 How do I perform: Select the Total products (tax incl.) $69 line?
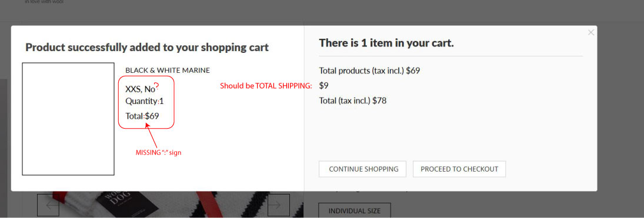(x=369, y=71)
